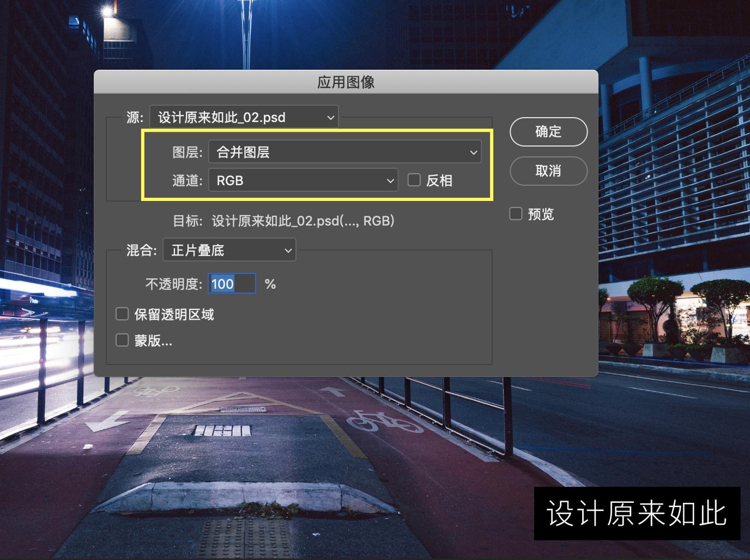The image size is (750, 560).
Task: Confirm with the 确定 button
Action: [x=548, y=132]
